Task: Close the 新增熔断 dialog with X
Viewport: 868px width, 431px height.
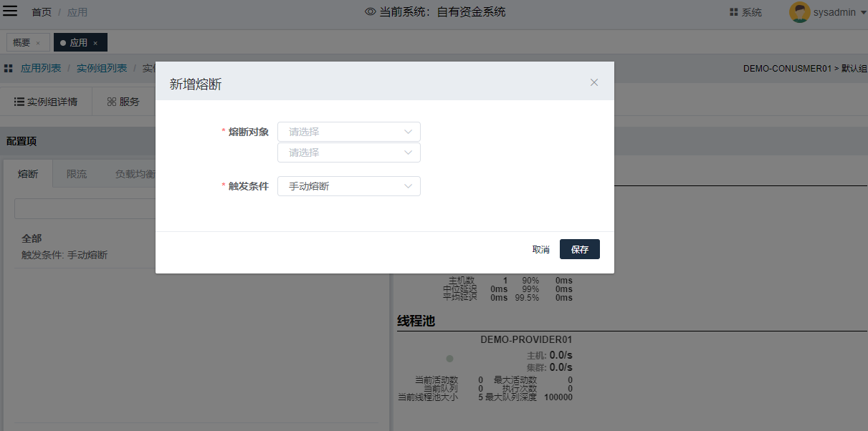Action: pos(593,82)
